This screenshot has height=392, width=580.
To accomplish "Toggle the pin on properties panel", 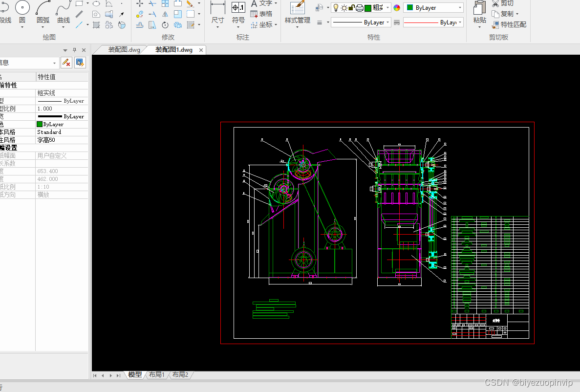I will click(x=74, y=50).
